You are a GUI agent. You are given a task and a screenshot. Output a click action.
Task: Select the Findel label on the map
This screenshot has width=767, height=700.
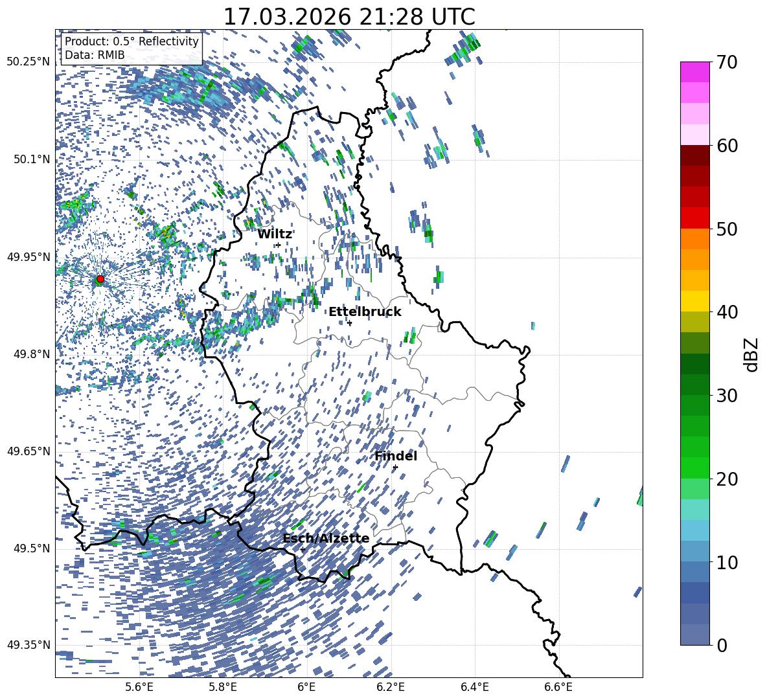(396, 457)
